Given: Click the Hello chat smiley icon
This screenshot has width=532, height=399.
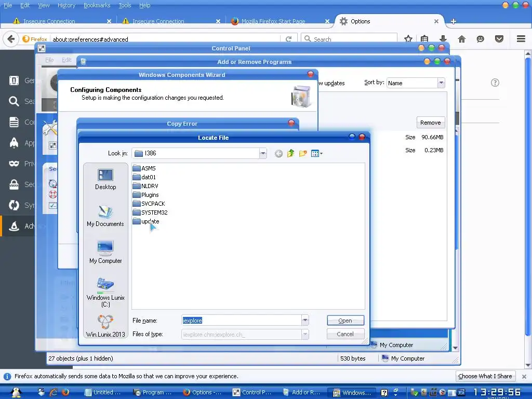Looking at the screenshot, I should [x=480, y=39].
